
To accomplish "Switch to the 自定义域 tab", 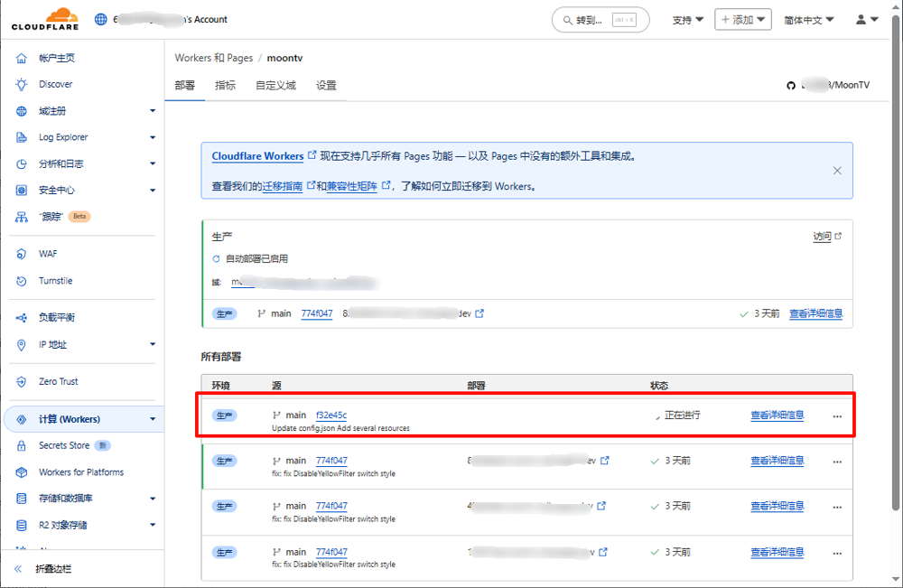I will 275,86.
